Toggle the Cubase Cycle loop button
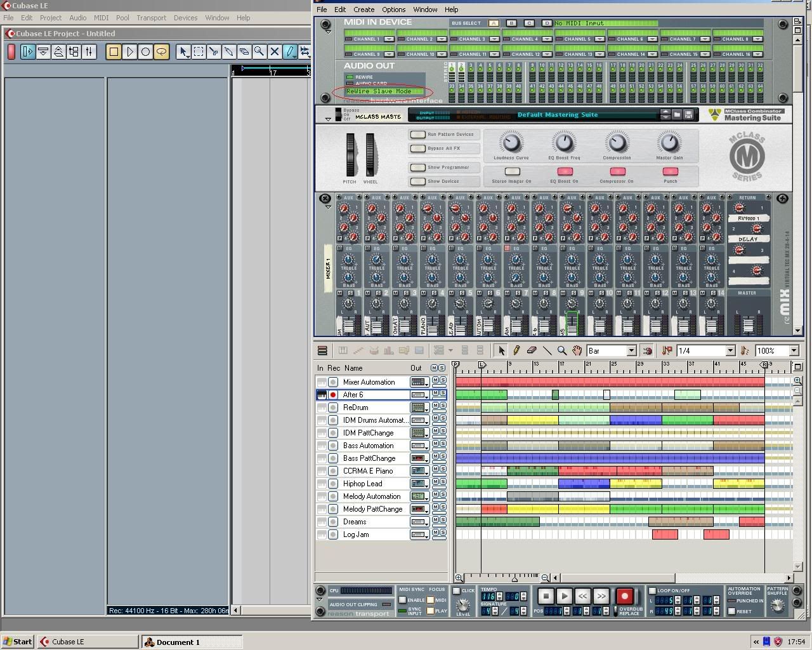 (161, 51)
